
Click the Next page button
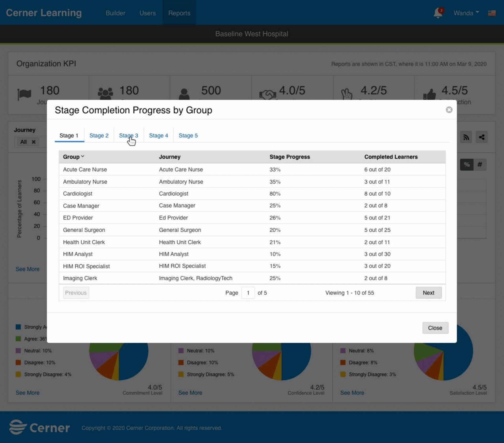(428, 293)
